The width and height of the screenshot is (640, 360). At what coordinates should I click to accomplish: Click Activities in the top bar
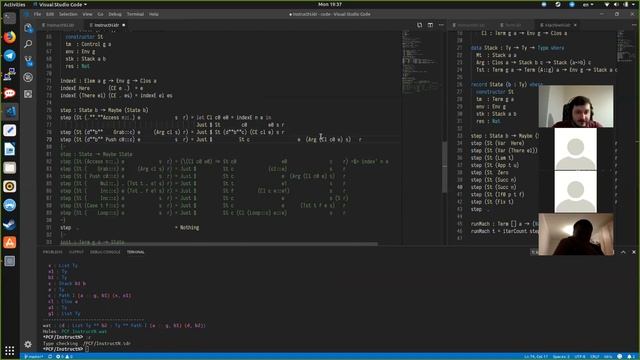pyautogui.click(x=14, y=4)
